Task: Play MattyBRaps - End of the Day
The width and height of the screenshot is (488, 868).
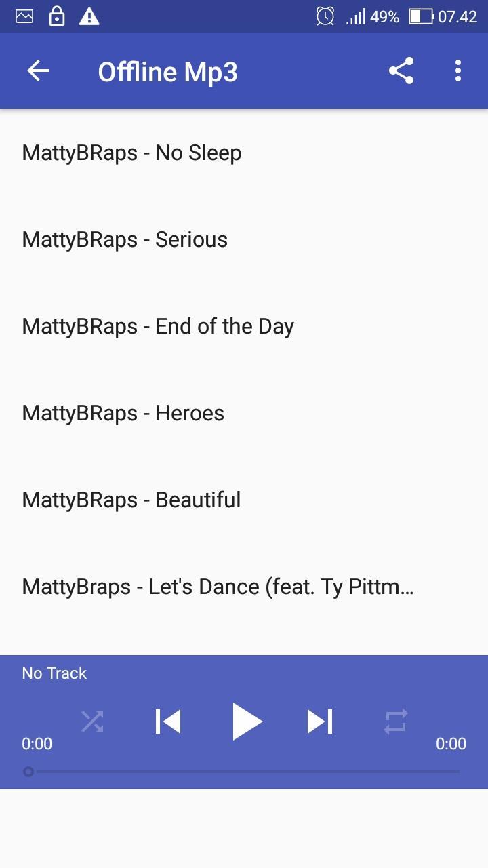Action: (244, 327)
